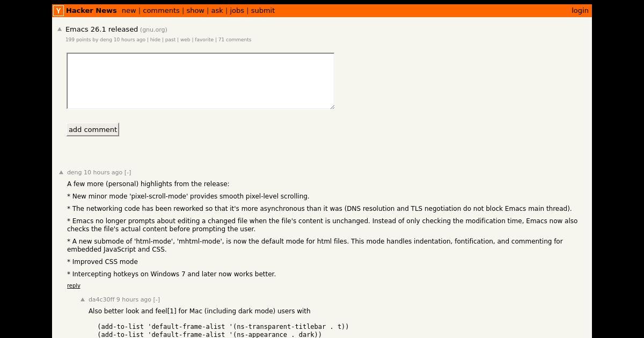Focus the comment text box
The width and height of the screenshot is (644, 338).
click(200, 81)
